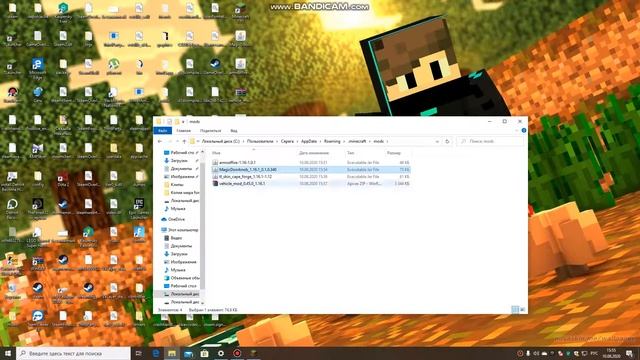640x360 pixels.
Task: Click Properties icon in title bar quick toolbar
Action: 169,122
